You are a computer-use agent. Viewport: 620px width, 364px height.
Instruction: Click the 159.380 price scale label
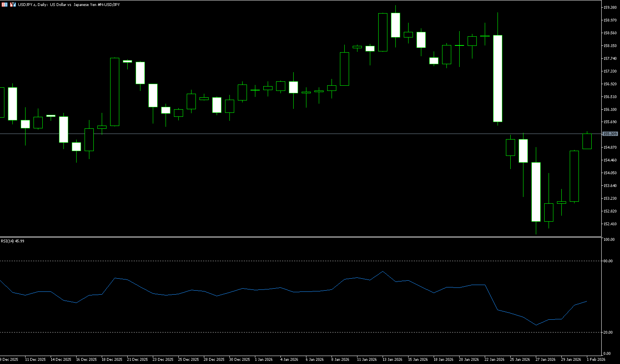[x=610, y=8]
